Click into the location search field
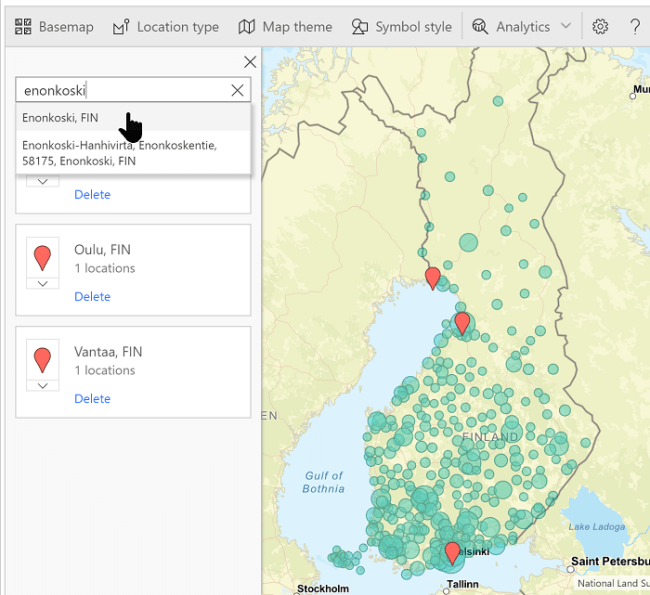The width and height of the screenshot is (650, 595). pyautogui.click(x=120, y=91)
